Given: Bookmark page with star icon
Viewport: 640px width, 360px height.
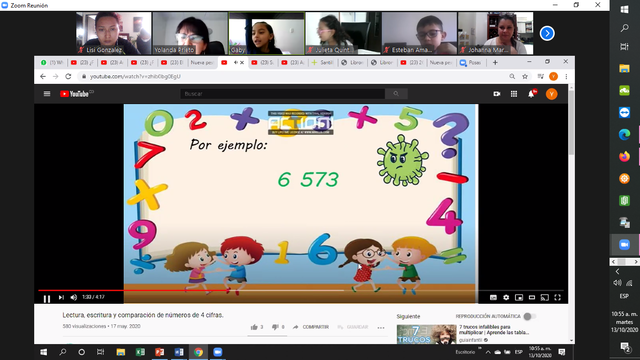Looking at the screenshot, I should 525,76.
